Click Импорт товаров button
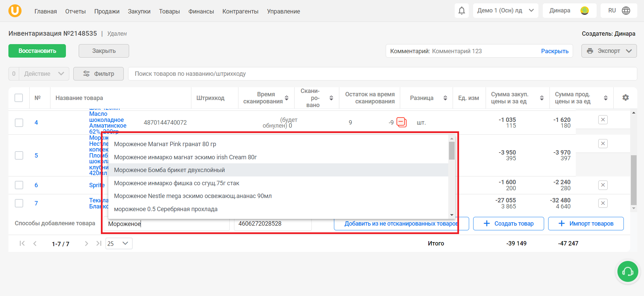Image resolution: width=644 pixels, height=296 pixels. (x=586, y=224)
